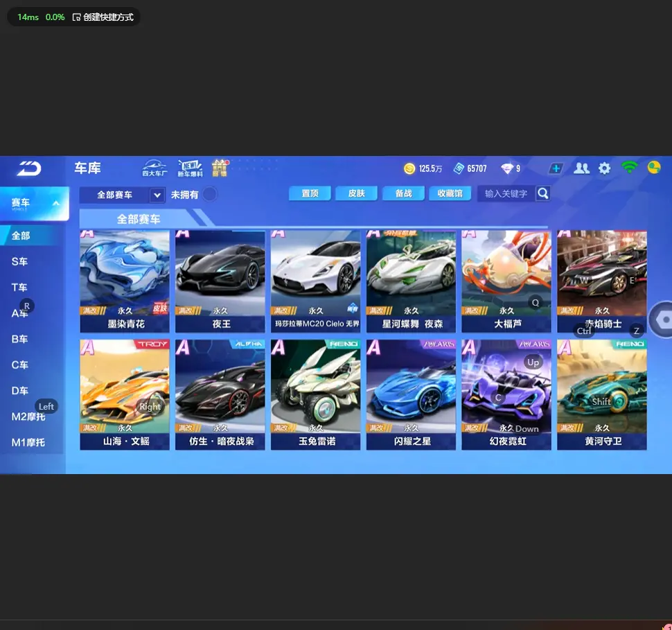Open the gift box icon with red dot
Viewport: 672px width, 630px height.
click(220, 168)
